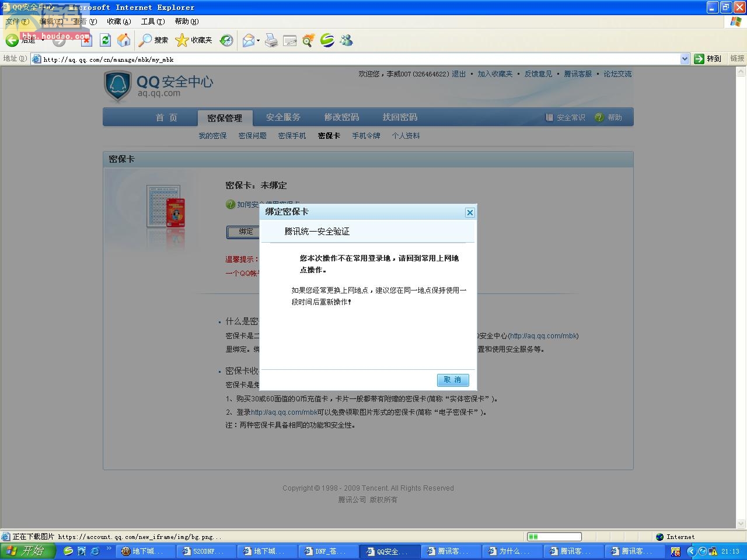Expand the address bar dropdown arrow
Image resolution: width=747 pixels, height=560 pixels.
tap(685, 58)
